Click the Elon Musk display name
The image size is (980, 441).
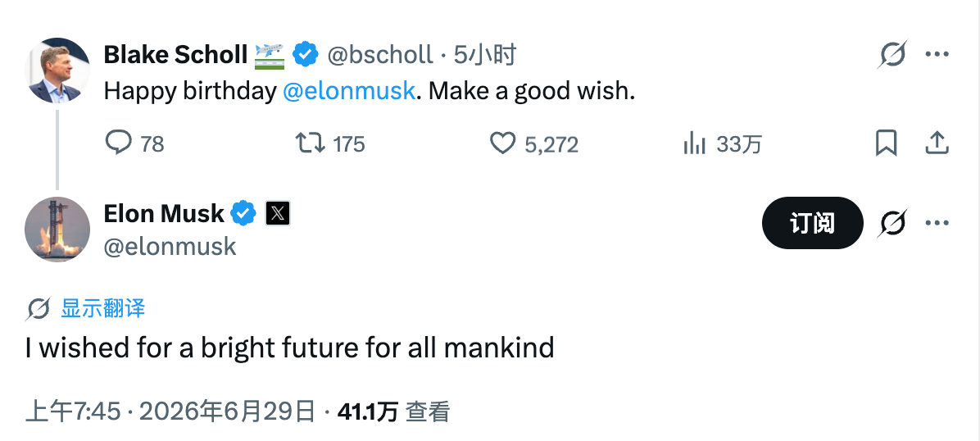(x=164, y=214)
